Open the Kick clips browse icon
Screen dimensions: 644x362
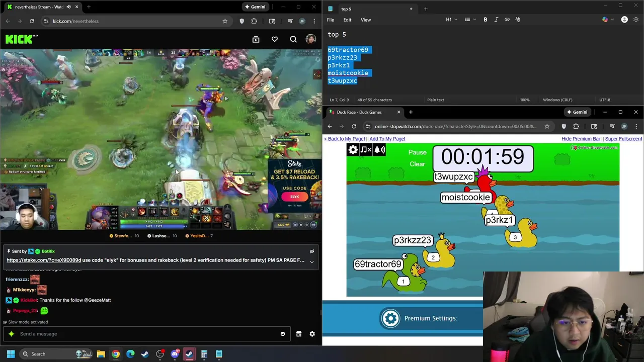coord(256,39)
